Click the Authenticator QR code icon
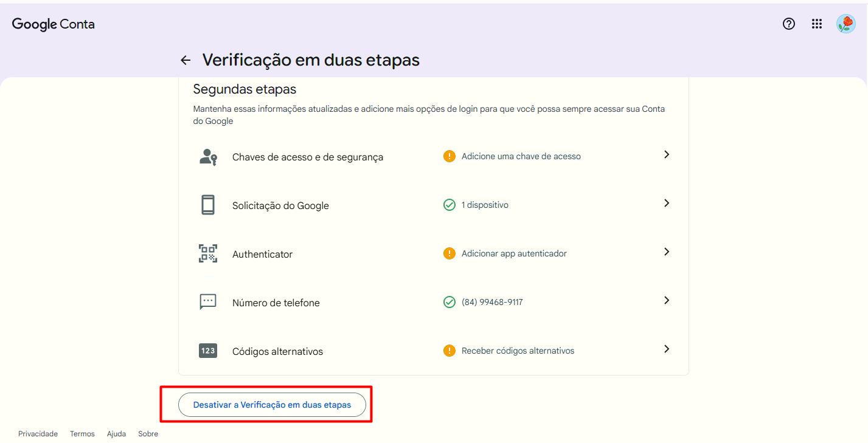The image size is (868, 443). [208, 253]
